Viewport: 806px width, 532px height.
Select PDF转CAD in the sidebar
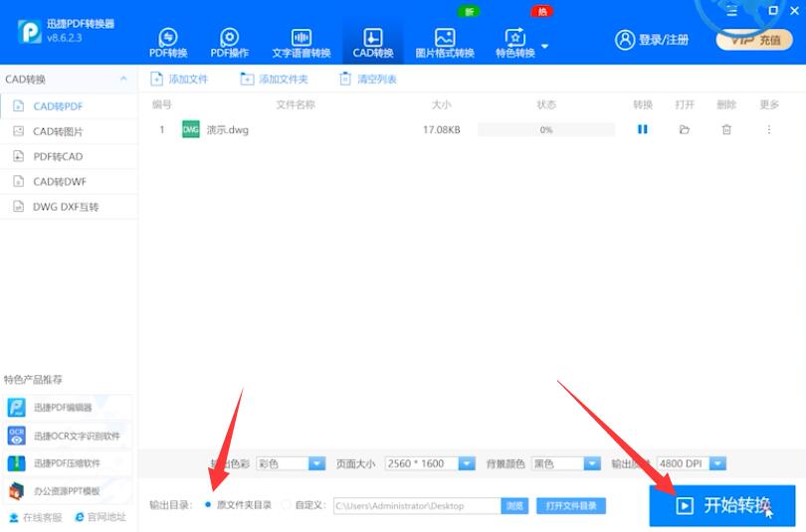69,157
